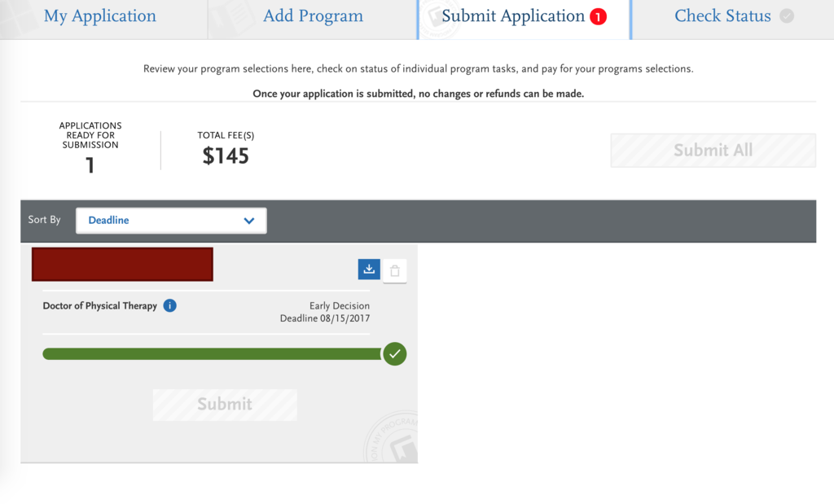Click the blue download application icon
834x504 pixels.
pos(369,269)
